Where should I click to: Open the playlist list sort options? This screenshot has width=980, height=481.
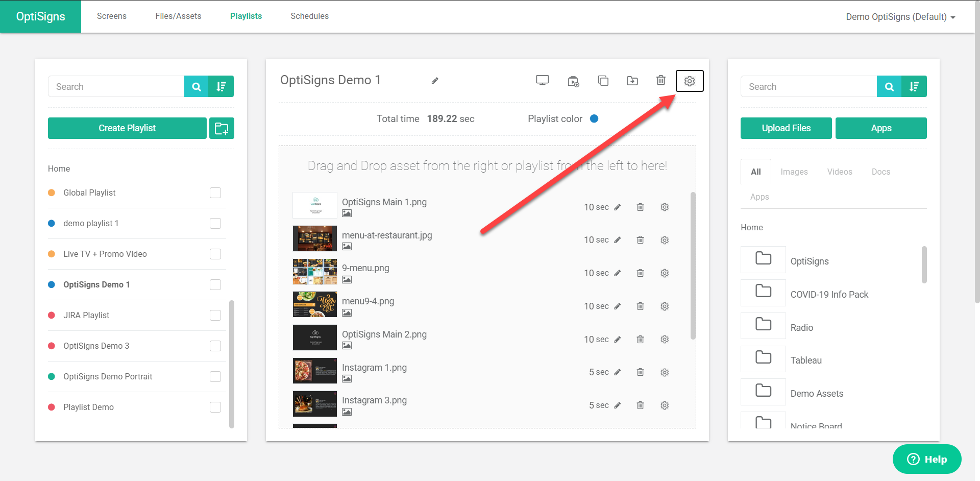(x=221, y=87)
